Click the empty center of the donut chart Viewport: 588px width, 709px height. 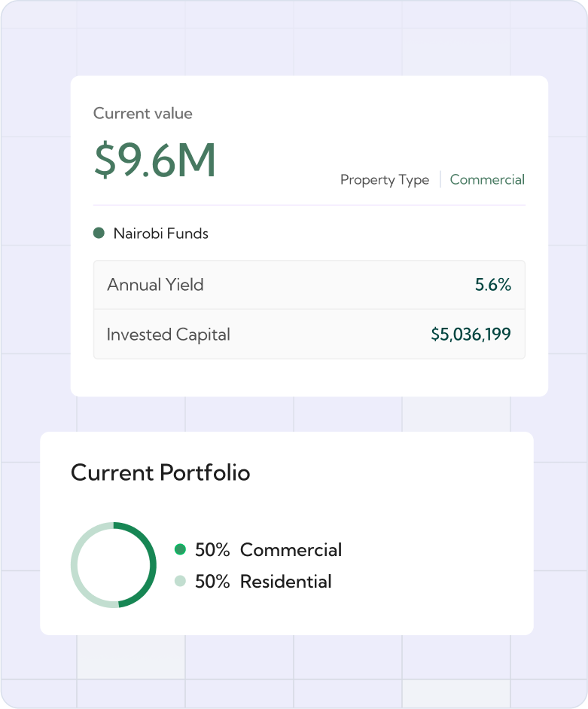(x=114, y=565)
